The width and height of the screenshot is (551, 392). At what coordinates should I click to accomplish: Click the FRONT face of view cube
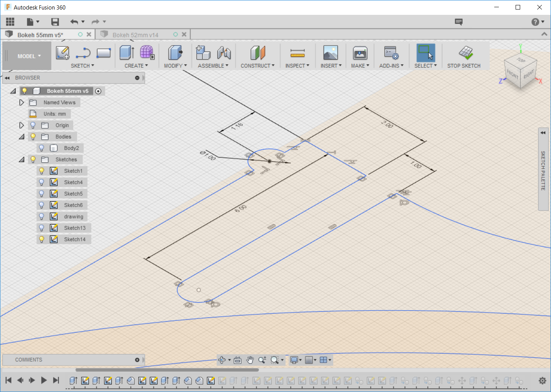point(513,74)
